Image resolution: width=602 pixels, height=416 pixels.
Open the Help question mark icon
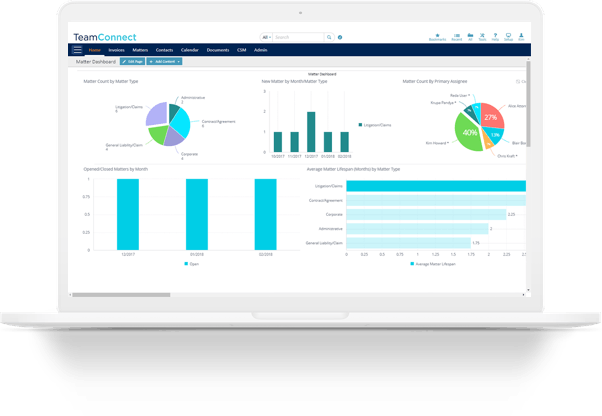pos(495,37)
